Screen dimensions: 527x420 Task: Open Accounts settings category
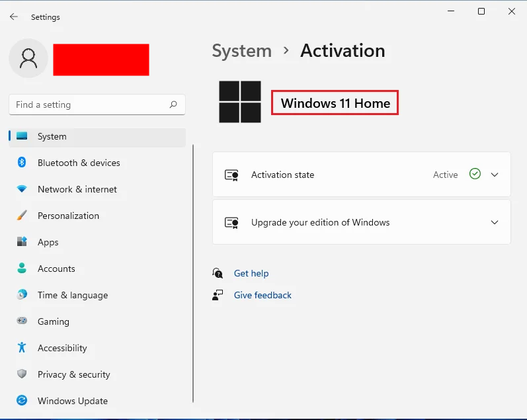(97, 269)
